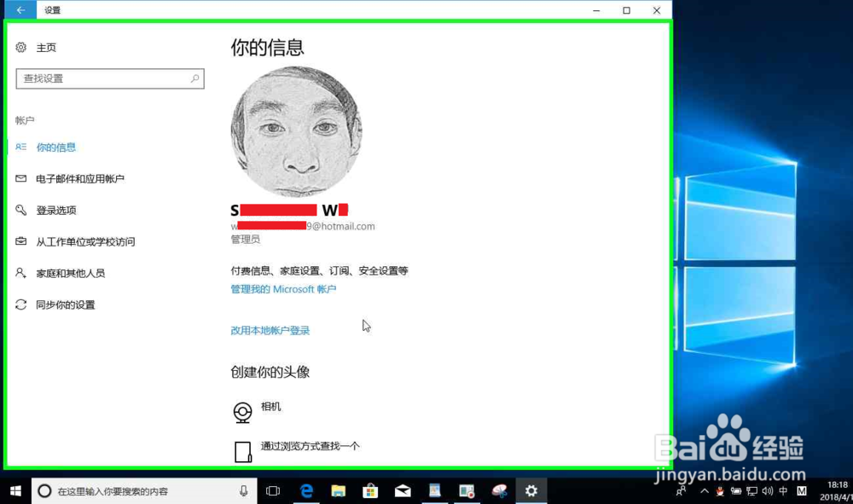This screenshot has height=504, width=853.
Task: Click the envelope icon for 电子邮件和应用帐户
Action: pos(20,178)
